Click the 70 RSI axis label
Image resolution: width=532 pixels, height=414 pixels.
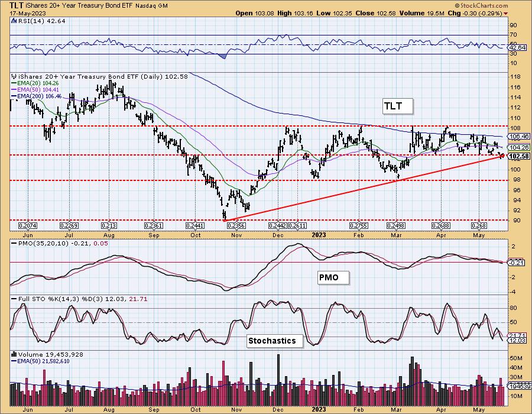tap(514, 35)
